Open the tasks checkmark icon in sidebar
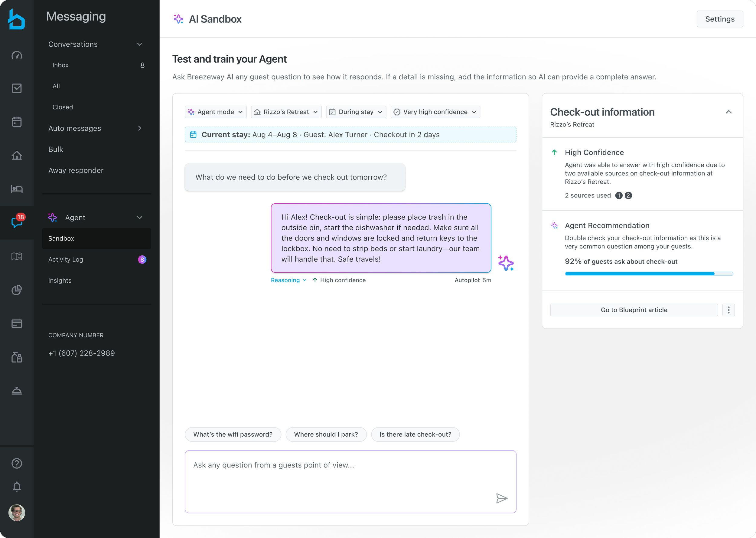The width and height of the screenshot is (756, 538). [x=17, y=88]
